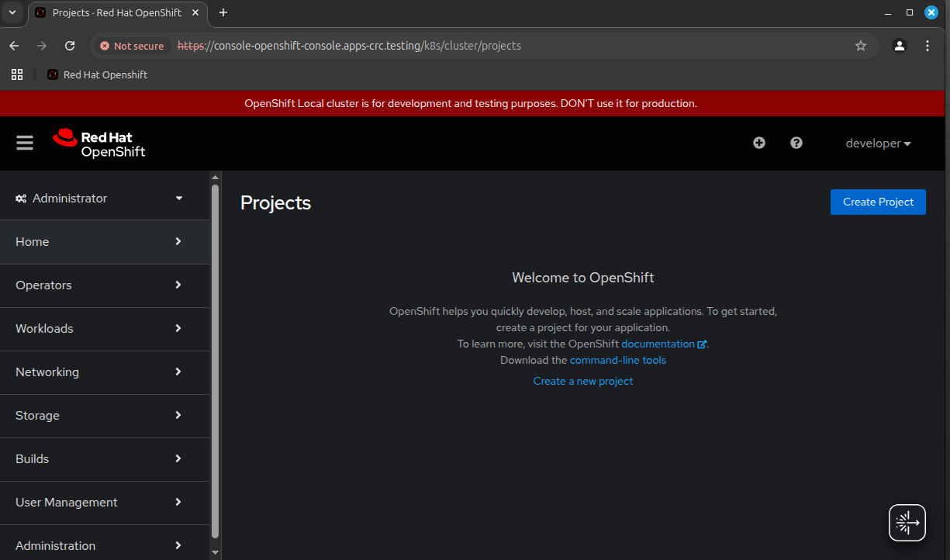Click the Not secure site info badge

click(132, 46)
